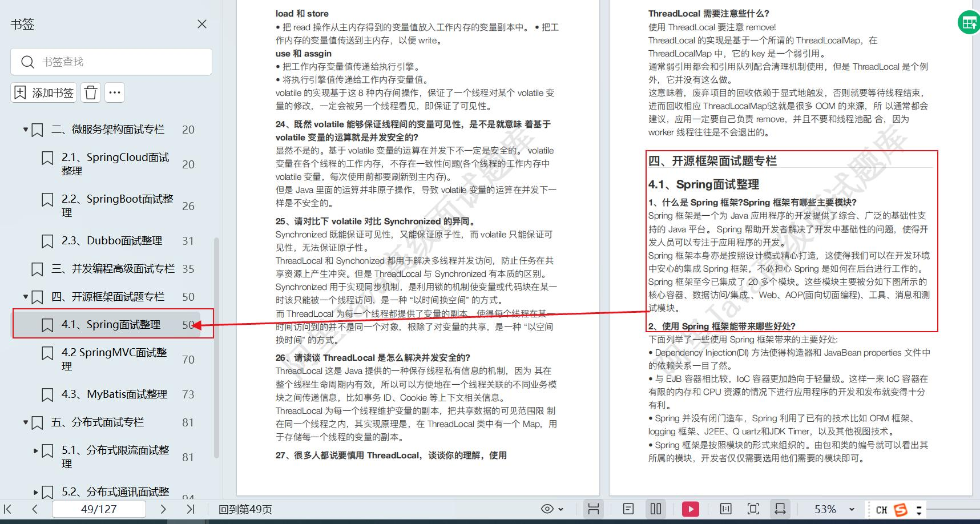Click bookmark icon beside 2.3、Dubbo面试整理

point(48,241)
